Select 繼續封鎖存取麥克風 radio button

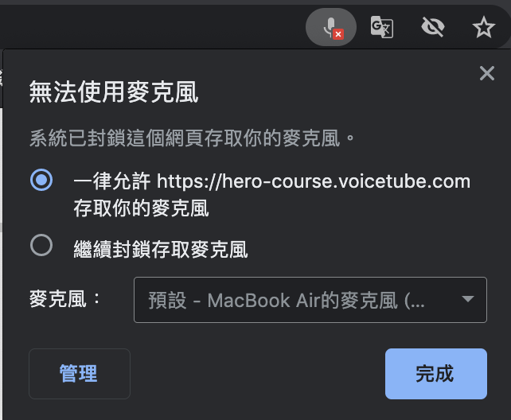pyautogui.click(x=41, y=245)
